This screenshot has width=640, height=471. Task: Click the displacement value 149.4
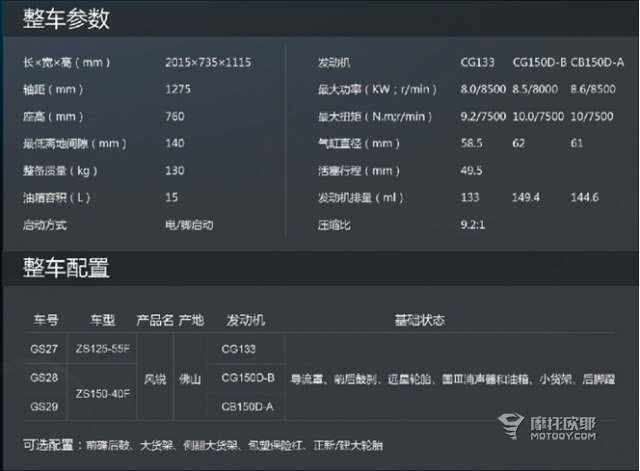point(526,198)
